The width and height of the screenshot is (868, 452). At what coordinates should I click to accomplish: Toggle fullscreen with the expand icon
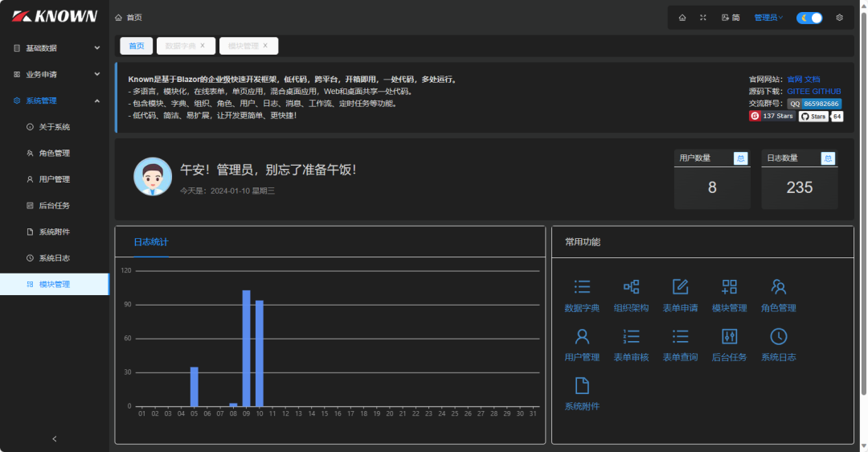pyautogui.click(x=703, y=18)
